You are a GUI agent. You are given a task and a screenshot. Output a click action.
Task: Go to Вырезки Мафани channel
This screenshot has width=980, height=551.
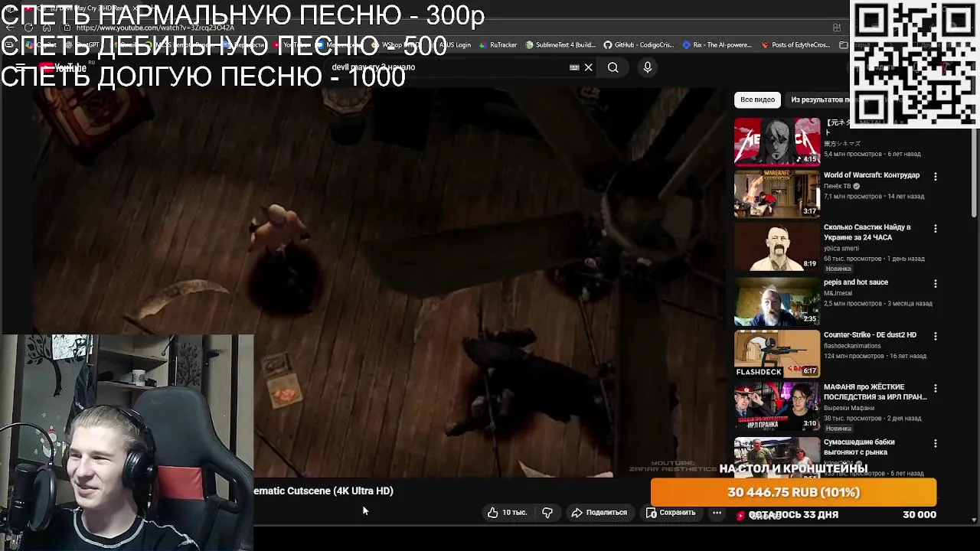coord(850,408)
